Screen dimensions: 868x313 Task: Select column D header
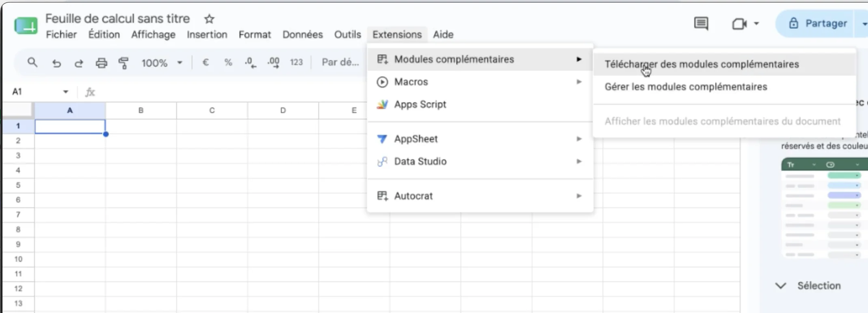point(283,111)
